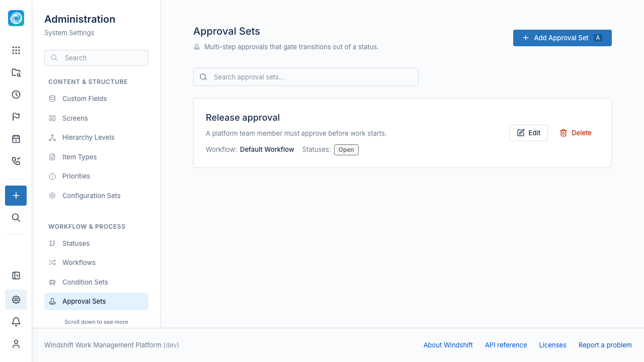This screenshot has height=362, width=644.
Task: Open the notifications bell icon
Action: coord(16,322)
